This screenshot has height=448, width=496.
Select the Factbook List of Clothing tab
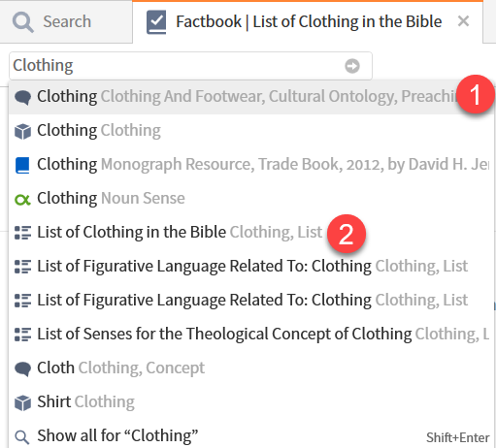click(308, 21)
